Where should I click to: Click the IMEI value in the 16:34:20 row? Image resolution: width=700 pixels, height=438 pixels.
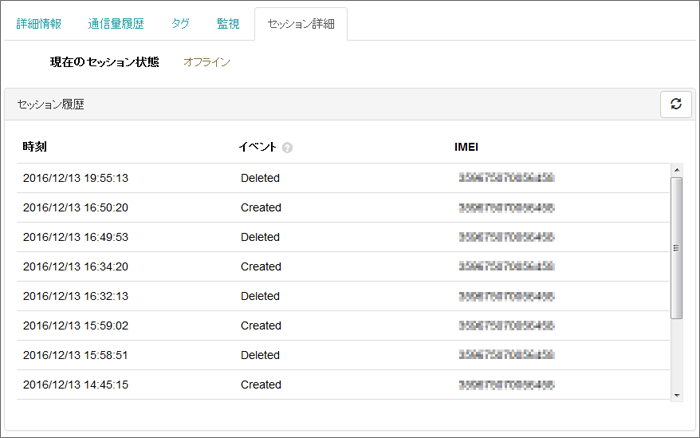click(507, 267)
